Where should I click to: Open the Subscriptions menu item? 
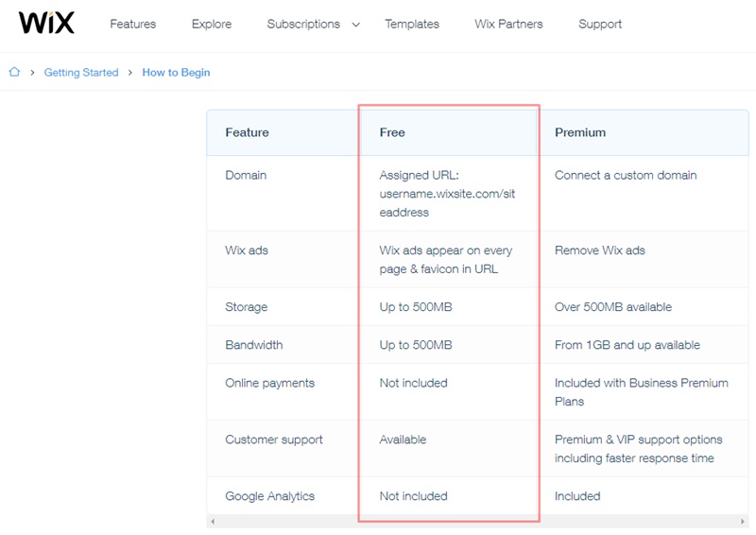(303, 25)
